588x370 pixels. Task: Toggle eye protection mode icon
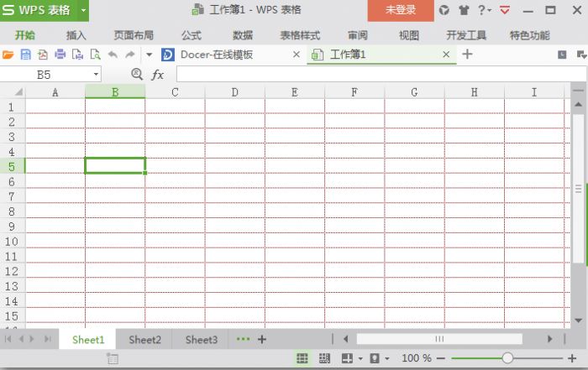375,358
